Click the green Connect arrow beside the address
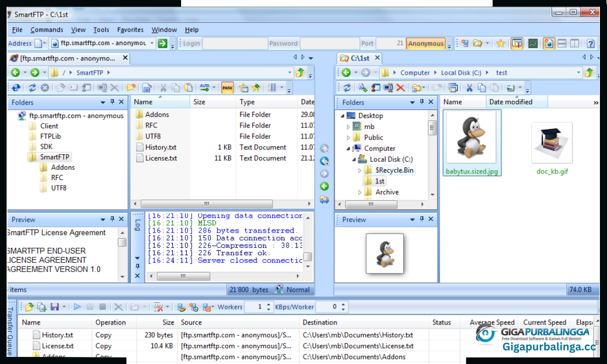Viewport: 607px width, 364px height. (x=162, y=43)
